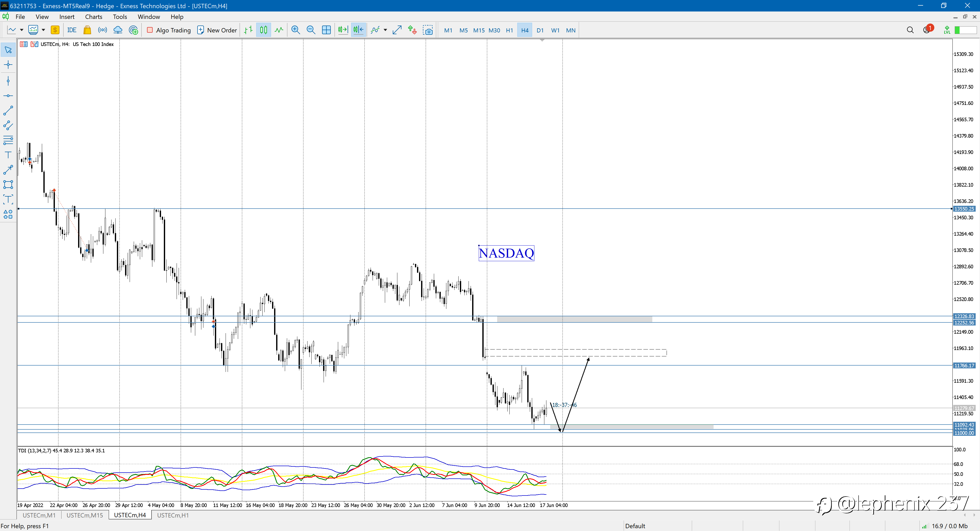Image resolution: width=980 pixels, height=531 pixels.
Task: Take a chart screenshot
Action: point(428,30)
